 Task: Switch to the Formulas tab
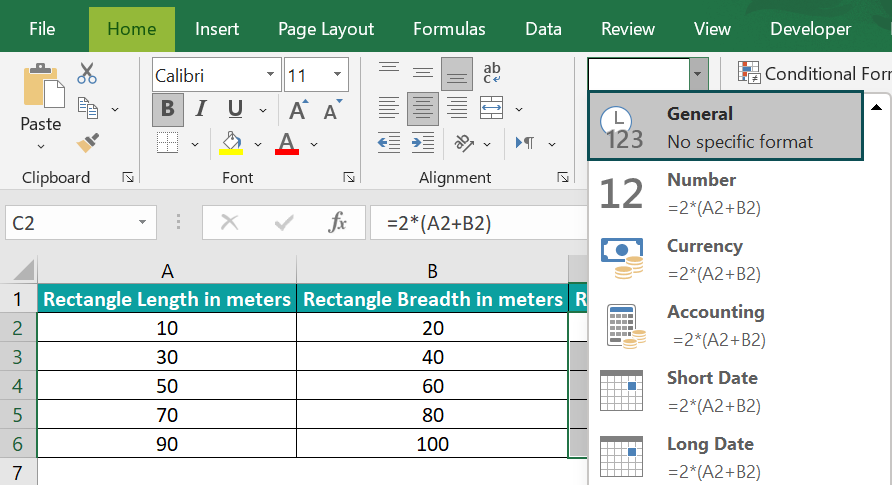tap(449, 29)
